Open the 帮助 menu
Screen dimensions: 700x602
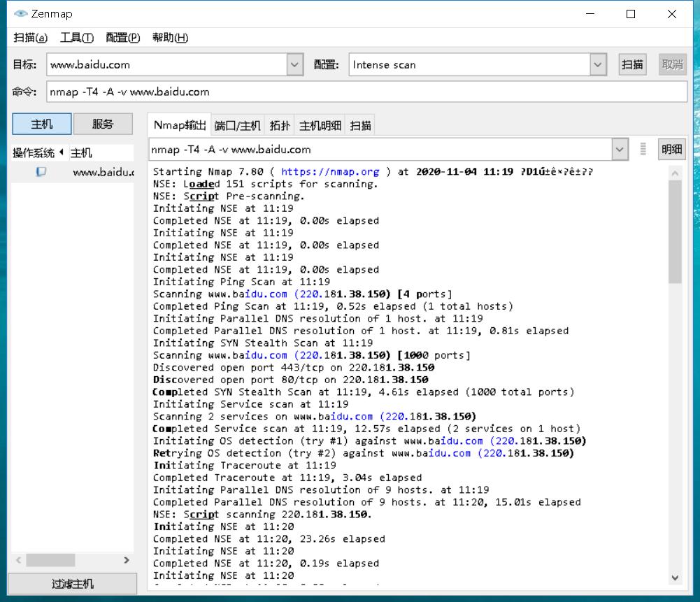coord(170,38)
